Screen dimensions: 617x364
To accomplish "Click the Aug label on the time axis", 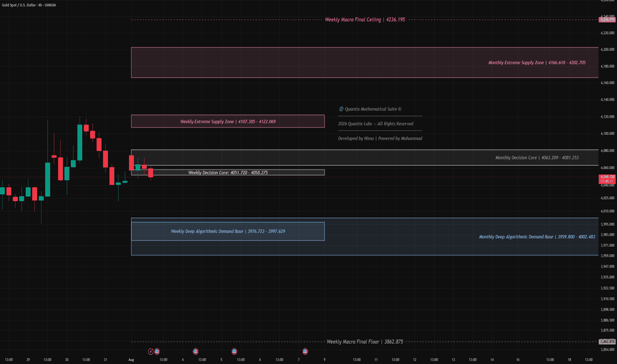I will click(x=131, y=359).
